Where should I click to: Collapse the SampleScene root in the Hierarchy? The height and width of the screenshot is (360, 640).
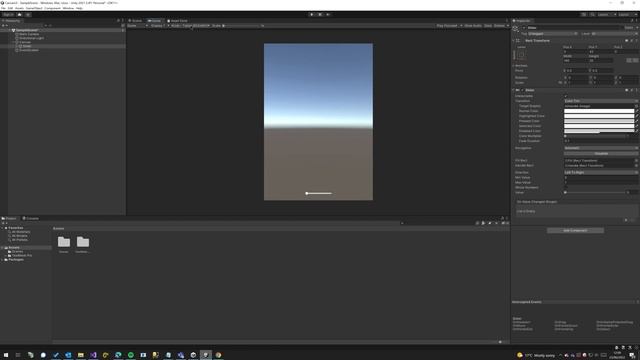(x=10, y=30)
